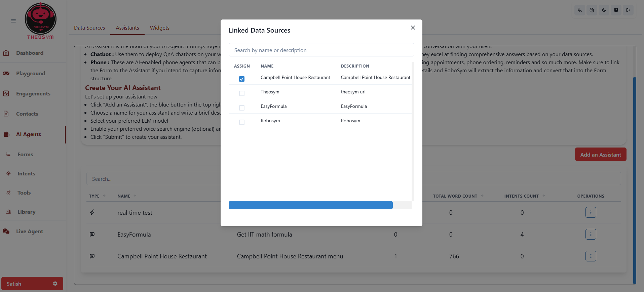This screenshot has height=292, width=644.
Task: Click the Intents target icon
Action: [x=8, y=173]
